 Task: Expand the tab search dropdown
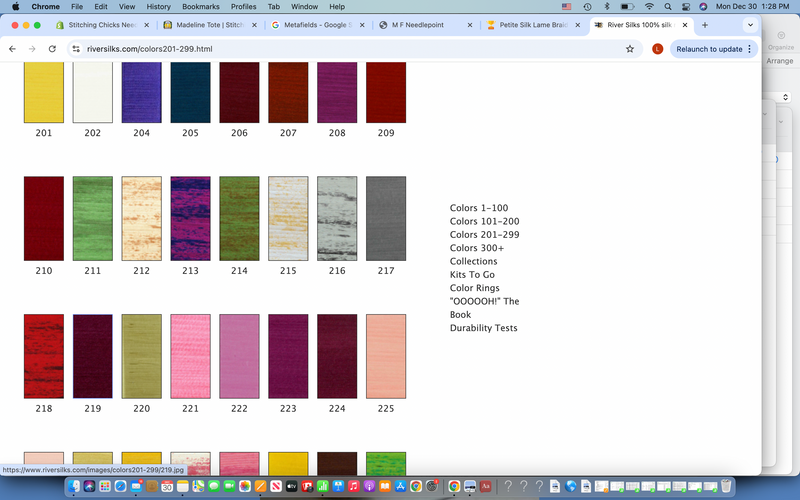tap(750, 25)
